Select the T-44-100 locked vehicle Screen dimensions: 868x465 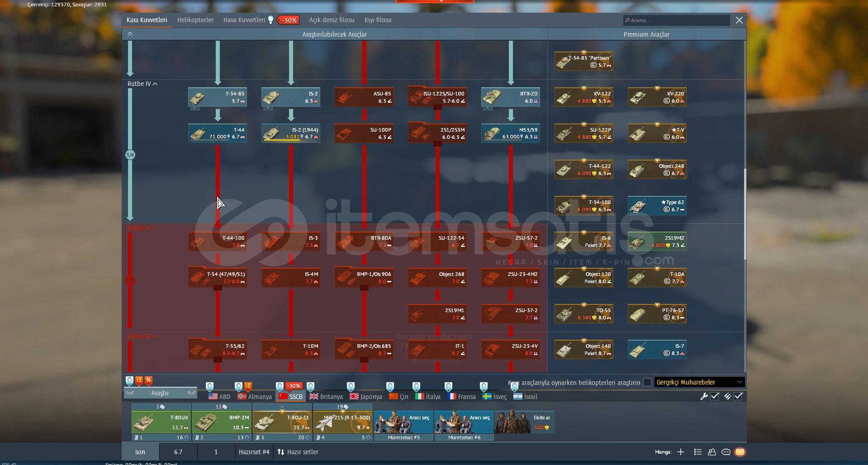click(218, 242)
